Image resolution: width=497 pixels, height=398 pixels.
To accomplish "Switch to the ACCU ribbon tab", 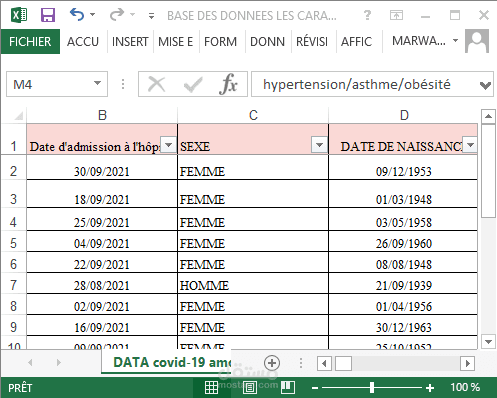I will [x=83, y=41].
